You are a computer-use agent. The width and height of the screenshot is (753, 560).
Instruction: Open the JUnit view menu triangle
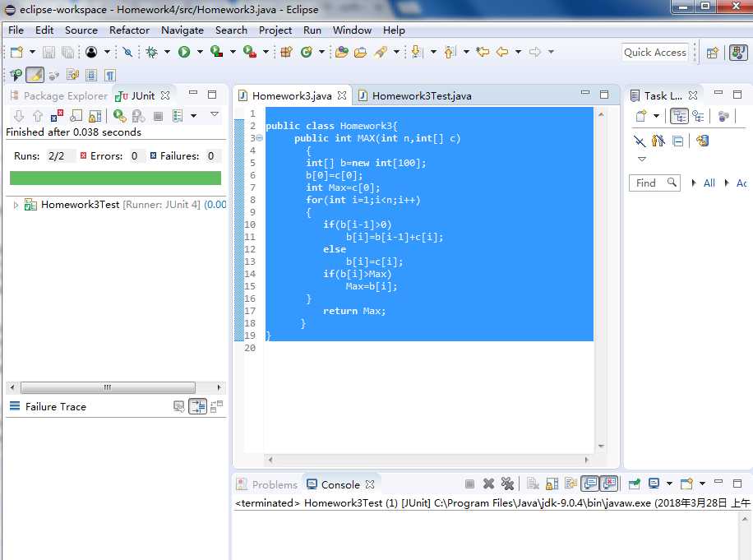click(x=215, y=114)
